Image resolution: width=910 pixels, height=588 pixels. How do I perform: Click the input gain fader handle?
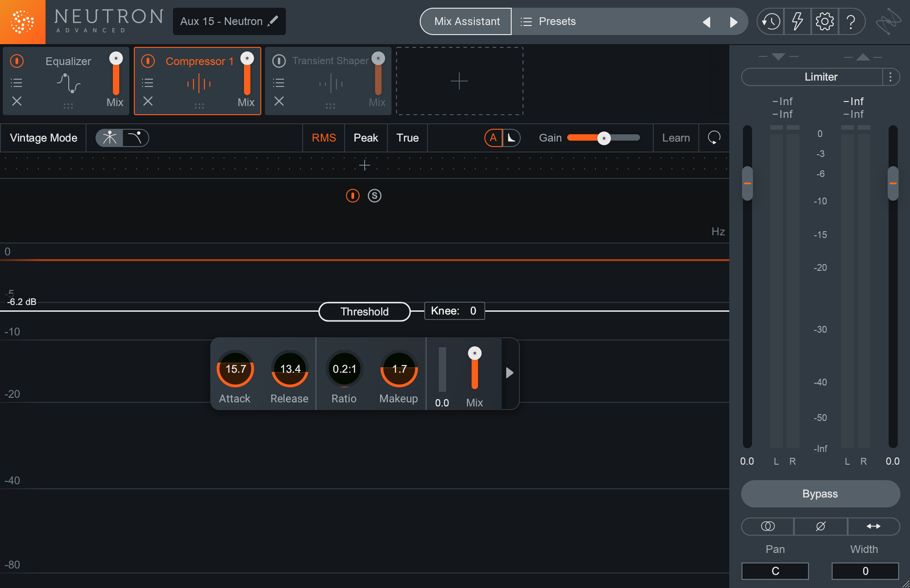pyautogui.click(x=747, y=183)
